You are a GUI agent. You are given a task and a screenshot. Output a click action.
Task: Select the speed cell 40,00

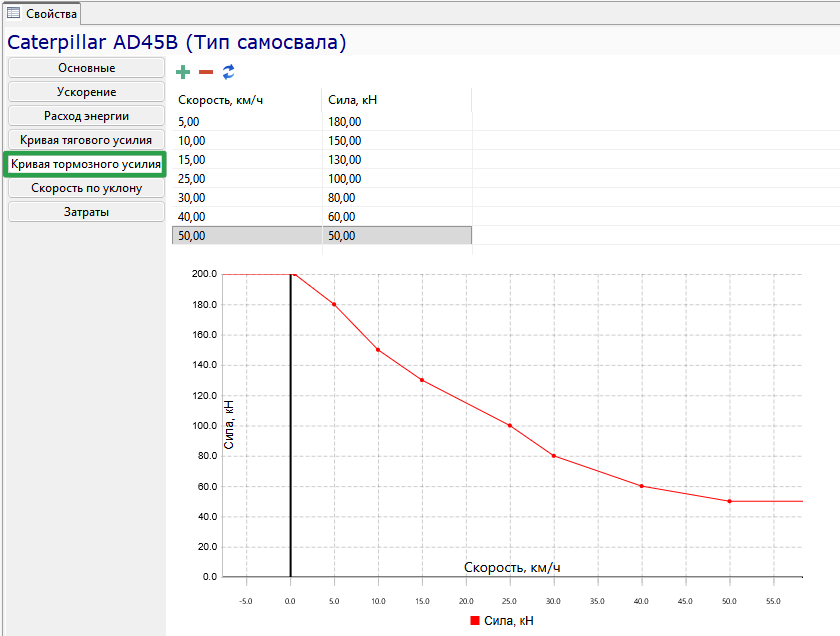click(247, 217)
